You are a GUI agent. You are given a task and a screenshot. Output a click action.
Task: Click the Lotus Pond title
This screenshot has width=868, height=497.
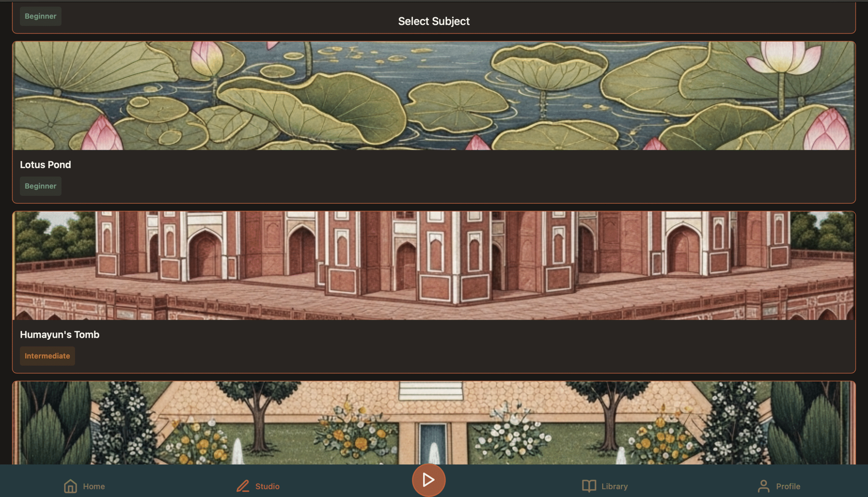[x=45, y=165]
